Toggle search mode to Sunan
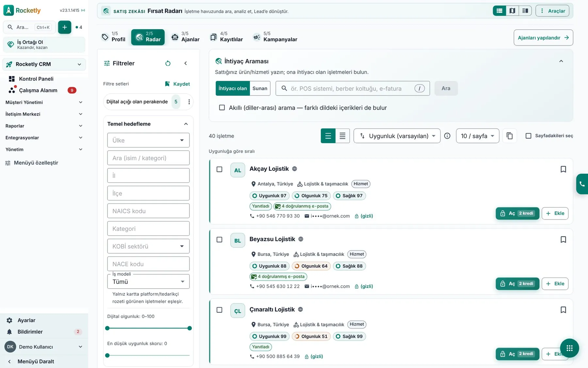 pos(260,88)
